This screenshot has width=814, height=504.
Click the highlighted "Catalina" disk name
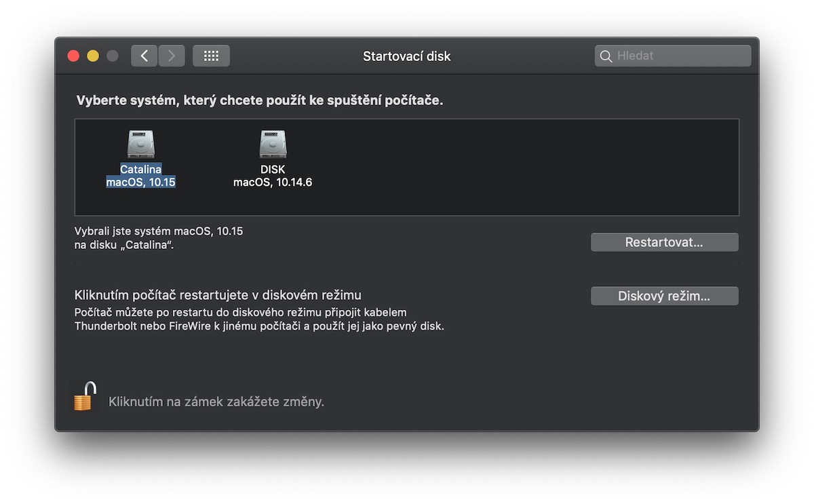pyautogui.click(x=141, y=170)
